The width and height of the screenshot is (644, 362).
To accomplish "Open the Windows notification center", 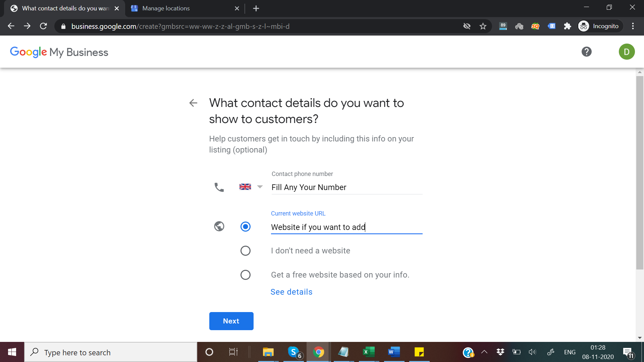I will 628,353.
